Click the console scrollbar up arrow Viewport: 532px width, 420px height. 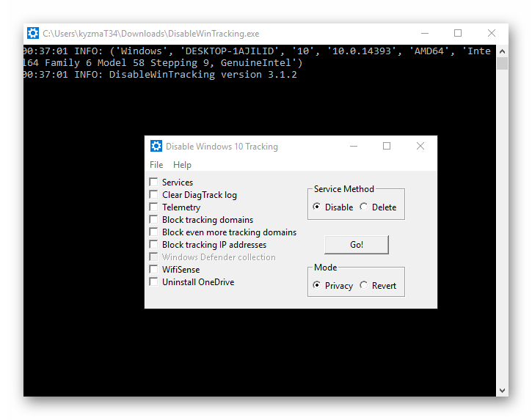502,51
